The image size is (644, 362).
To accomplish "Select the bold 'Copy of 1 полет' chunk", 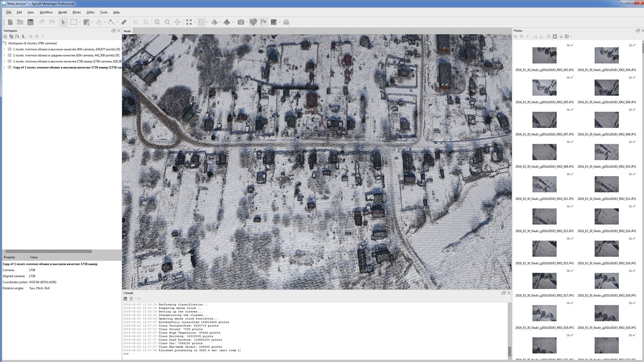I will point(66,67).
